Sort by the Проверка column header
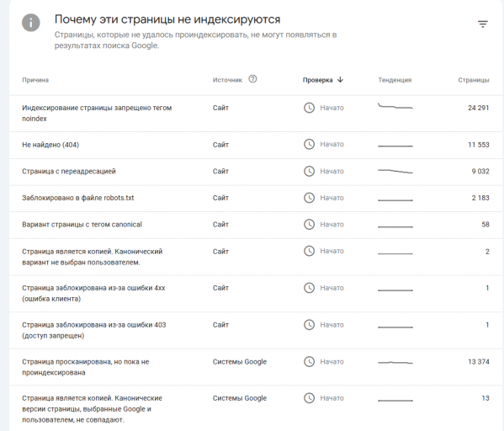This screenshot has height=431, width=504. [x=317, y=80]
